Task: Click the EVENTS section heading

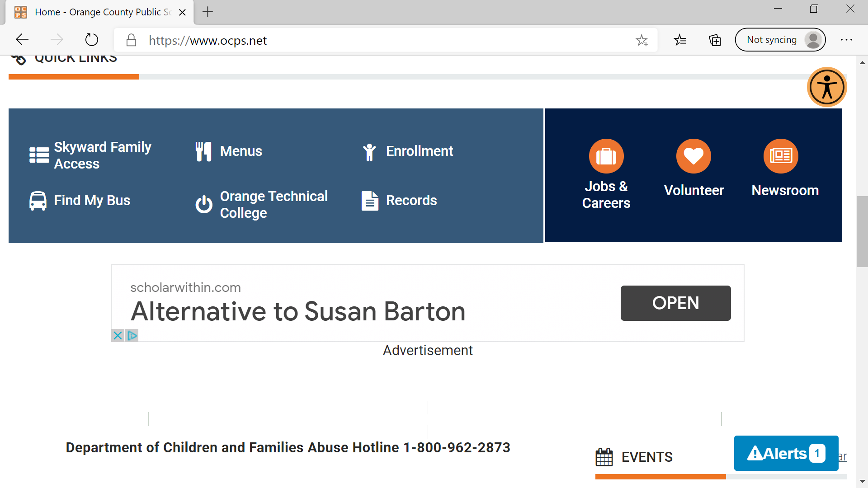Action: pyautogui.click(x=647, y=457)
